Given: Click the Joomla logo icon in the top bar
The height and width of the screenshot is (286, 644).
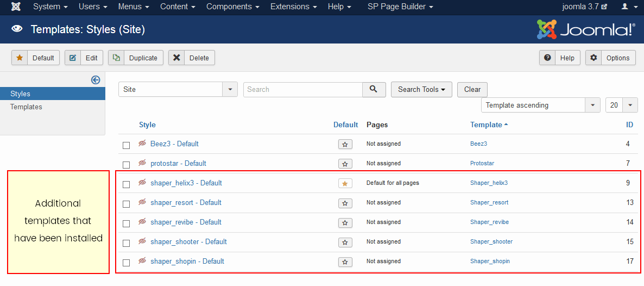Looking at the screenshot, I should [x=16, y=7].
